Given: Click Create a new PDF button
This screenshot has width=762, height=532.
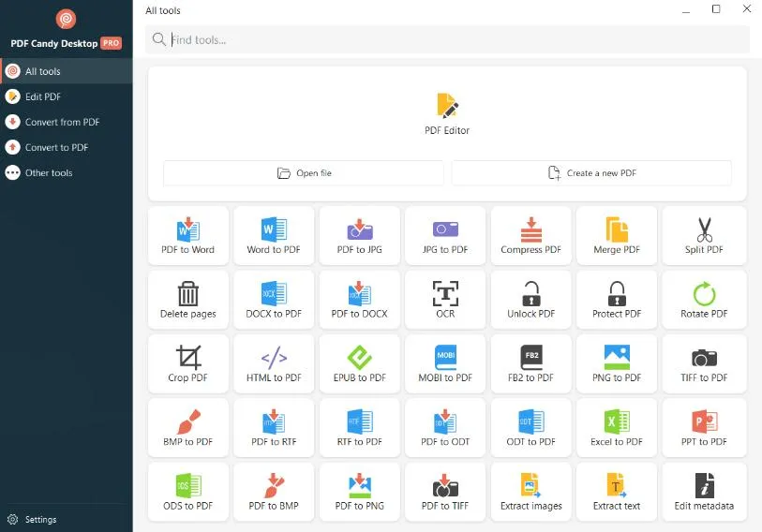Looking at the screenshot, I should point(591,173).
